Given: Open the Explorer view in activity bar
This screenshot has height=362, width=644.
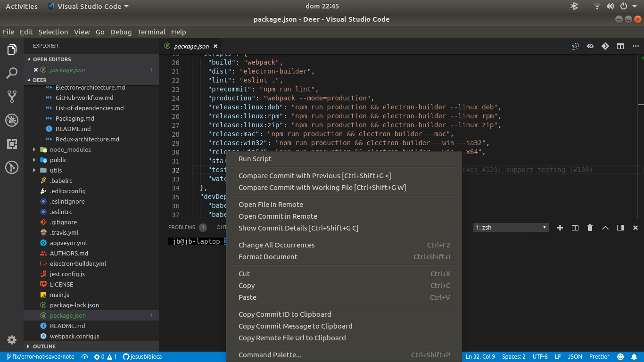Looking at the screenshot, I should [12, 49].
